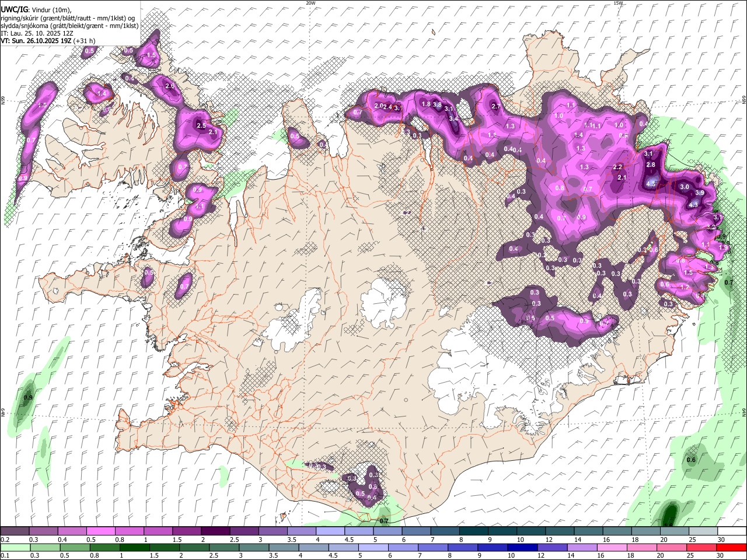747x560 pixels.
Task: Click white upper legend swatch between 25 and 30
Action: point(702,531)
